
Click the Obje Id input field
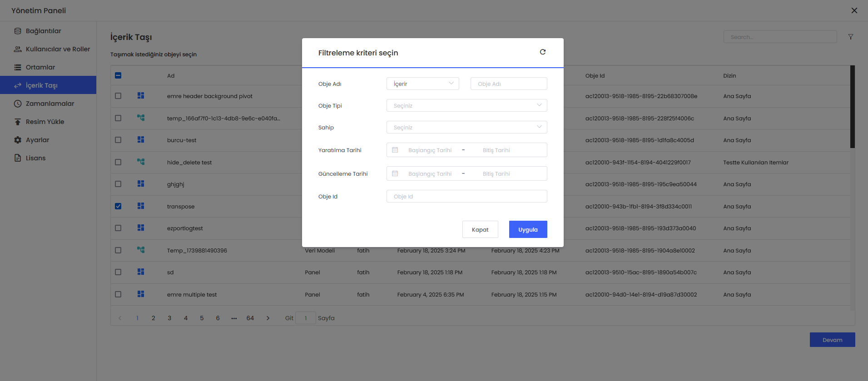(x=466, y=196)
